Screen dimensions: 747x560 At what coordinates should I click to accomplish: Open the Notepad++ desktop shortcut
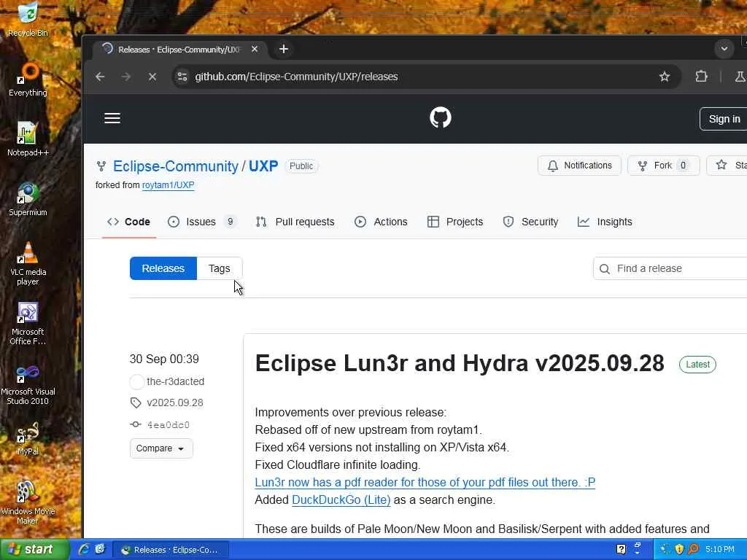[x=28, y=139]
